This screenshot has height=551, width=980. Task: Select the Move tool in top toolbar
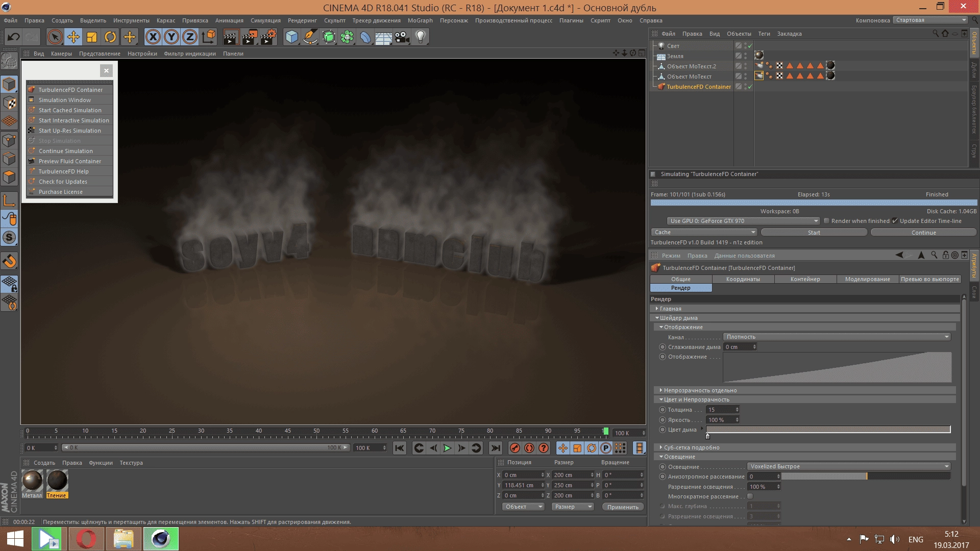click(x=73, y=37)
